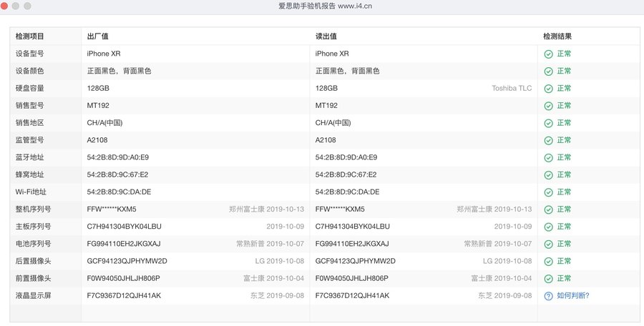The height and width of the screenshot is (326, 644).
Task: Click read cellular address 54:2B:8D:9C:67:E2
Action: tap(346, 174)
